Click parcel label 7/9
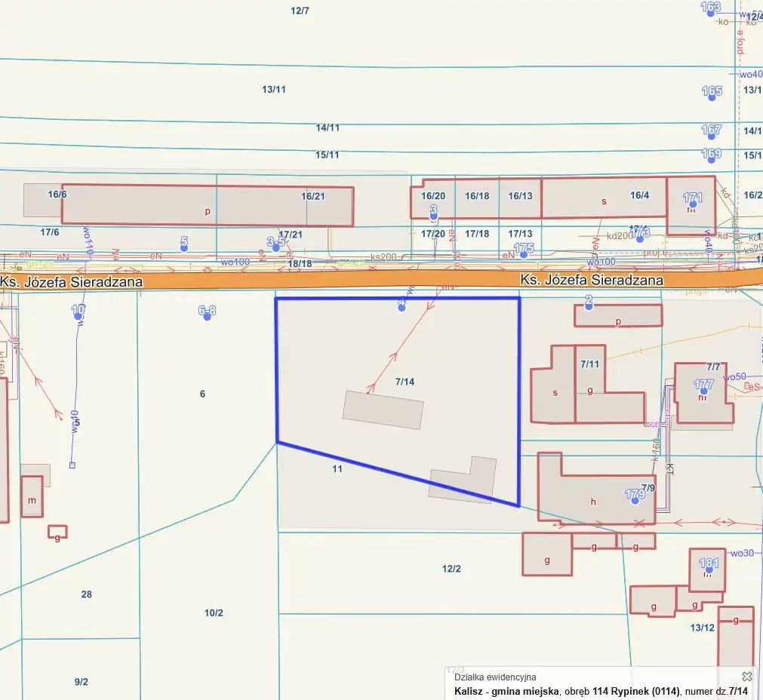 tap(648, 487)
